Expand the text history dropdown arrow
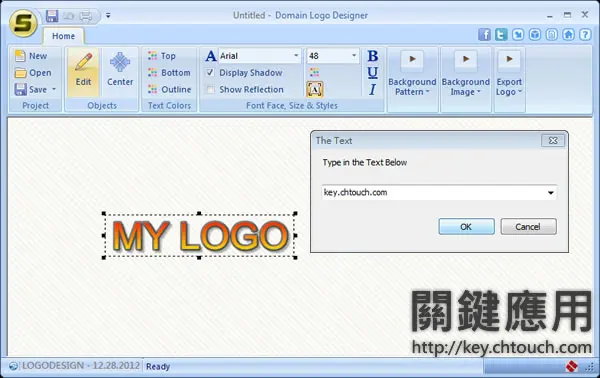Image resolution: width=600 pixels, height=378 pixels. click(x=551, y=192)
